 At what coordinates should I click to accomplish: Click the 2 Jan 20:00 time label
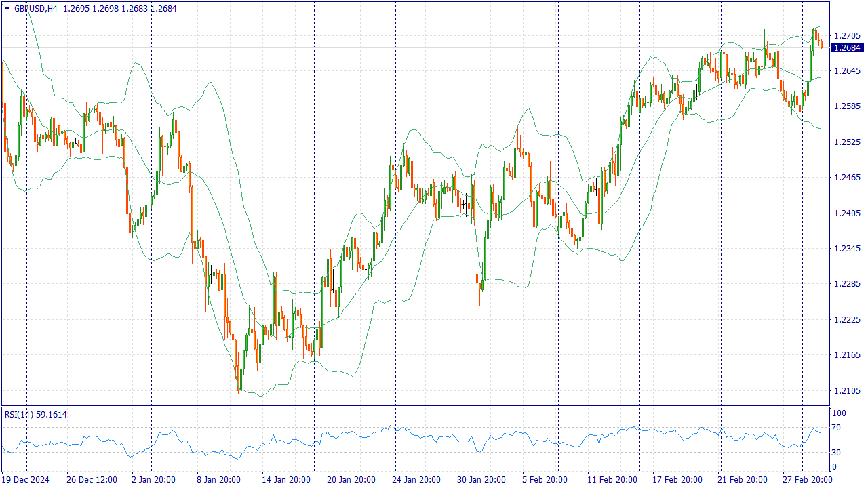click(x=153, y=480)
